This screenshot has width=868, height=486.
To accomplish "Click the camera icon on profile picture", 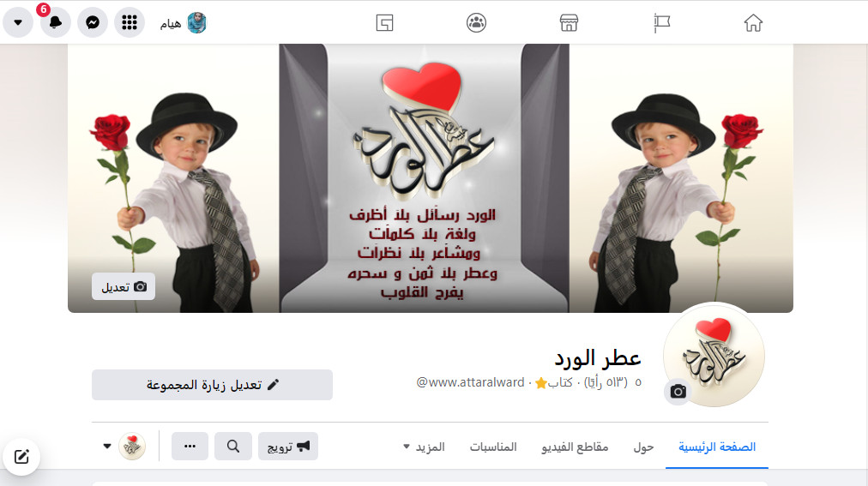I will click(x=678, y=392).
